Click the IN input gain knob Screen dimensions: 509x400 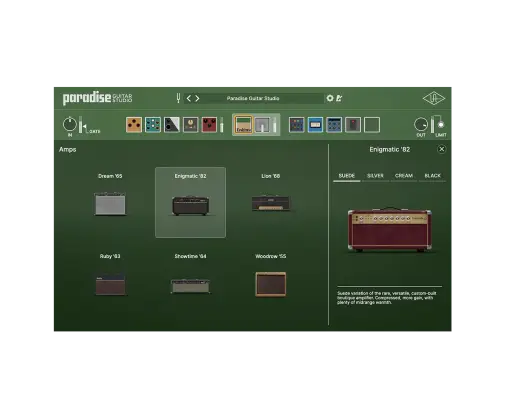[70, 124]
